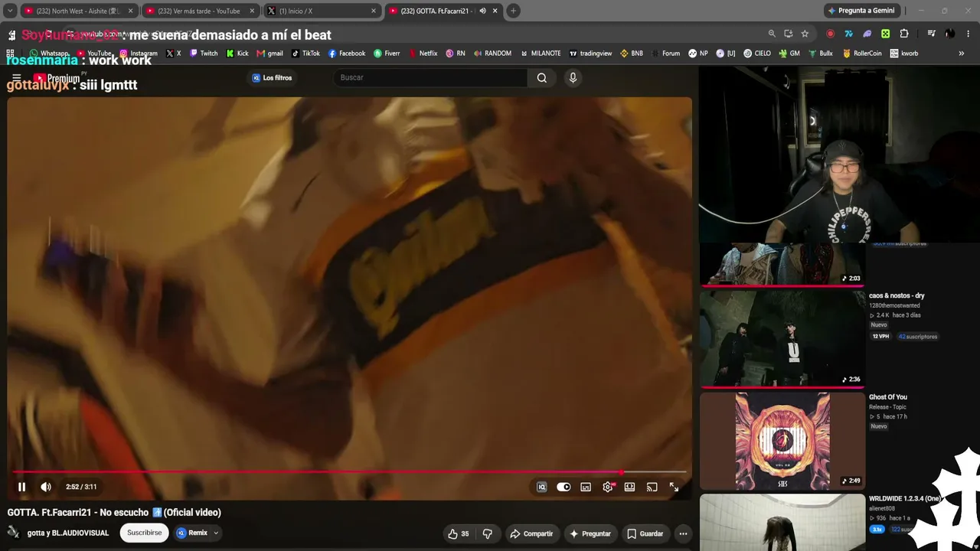980x551 pixels.
Task: Open the tradingview bookmark
Action: 590,54
